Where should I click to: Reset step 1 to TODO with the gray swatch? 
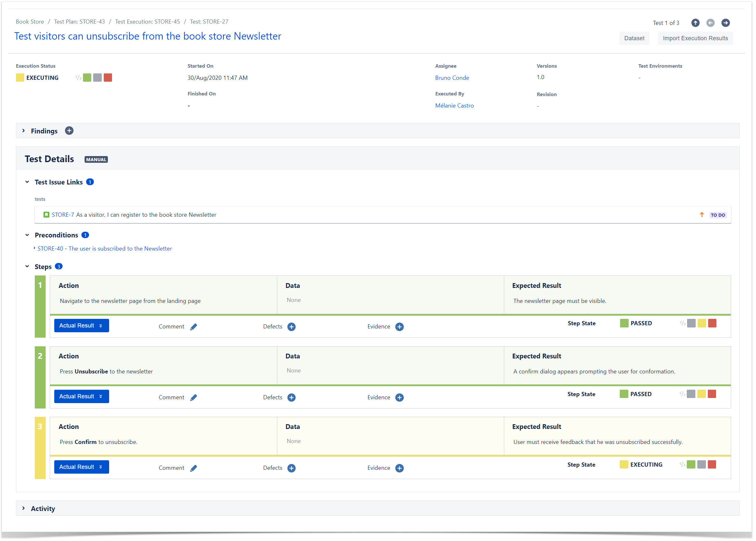pos(692,323)
